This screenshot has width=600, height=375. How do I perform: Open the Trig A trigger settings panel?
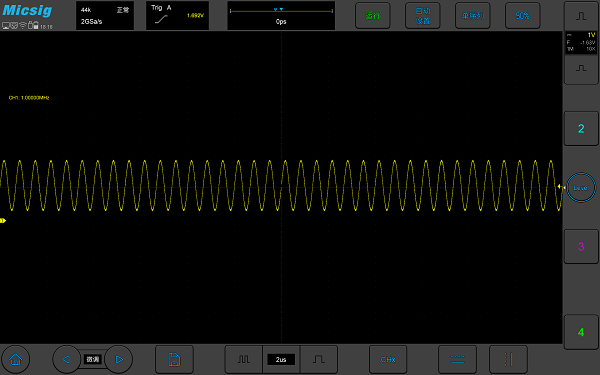[x=178, y=16]
